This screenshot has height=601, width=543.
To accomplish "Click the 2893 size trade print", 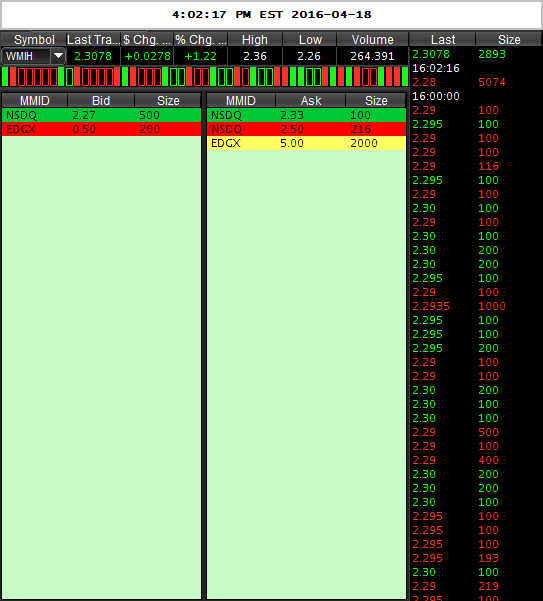I will 492,54.
